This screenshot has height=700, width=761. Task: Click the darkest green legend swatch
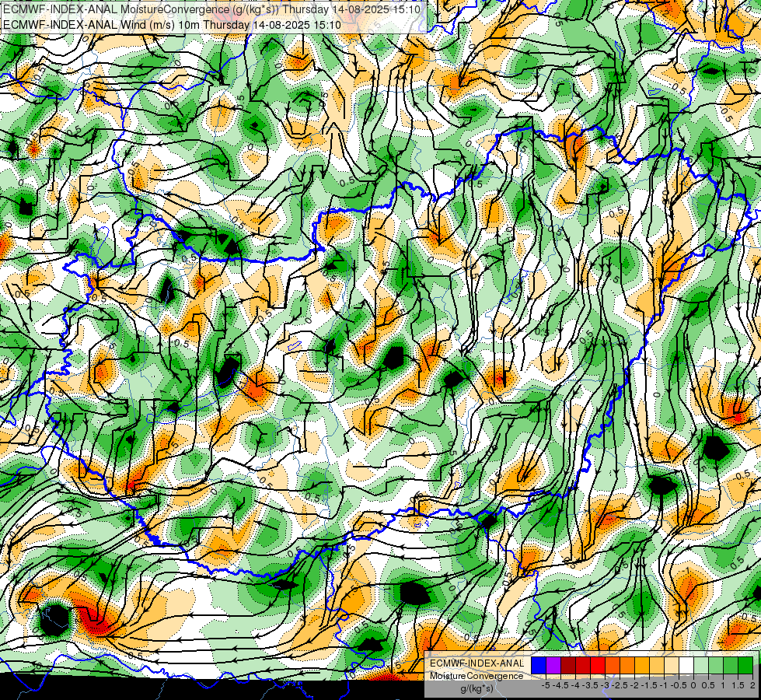(745, 665)
